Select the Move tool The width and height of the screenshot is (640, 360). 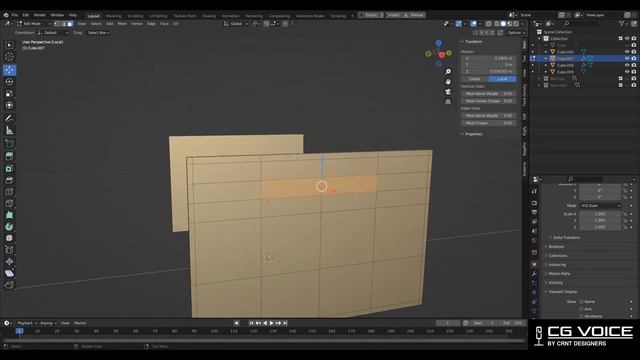(9, 70)
